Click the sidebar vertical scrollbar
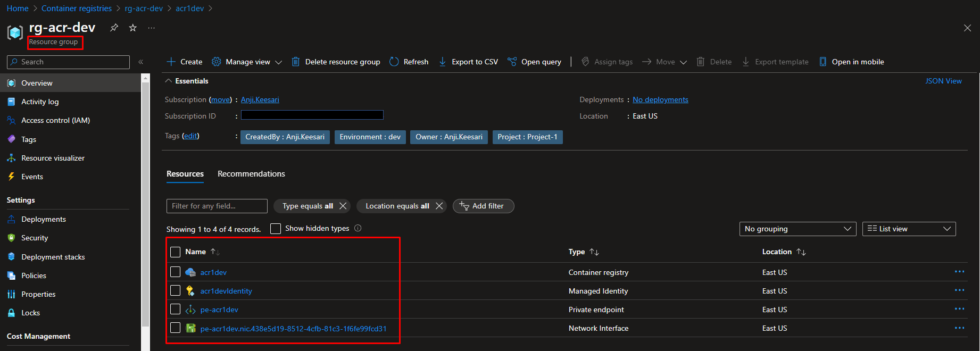The width and height of the screenshot is (980, 351). [x=145, y=205]
